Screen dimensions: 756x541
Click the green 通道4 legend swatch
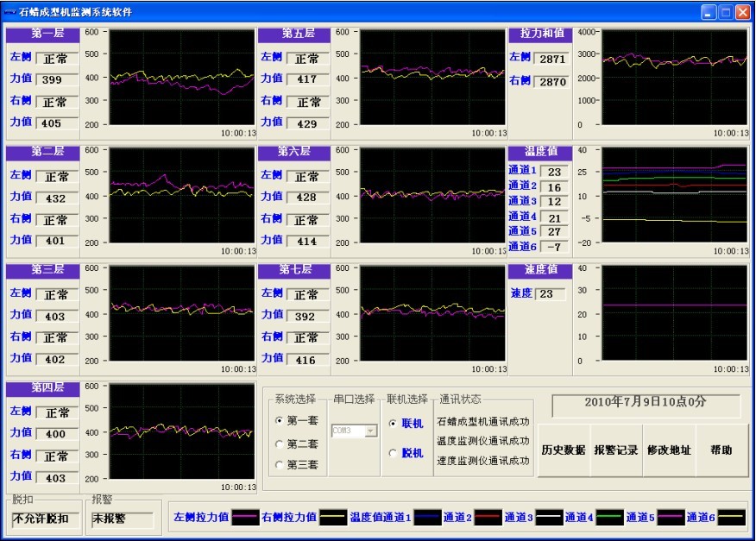point(609,518)
